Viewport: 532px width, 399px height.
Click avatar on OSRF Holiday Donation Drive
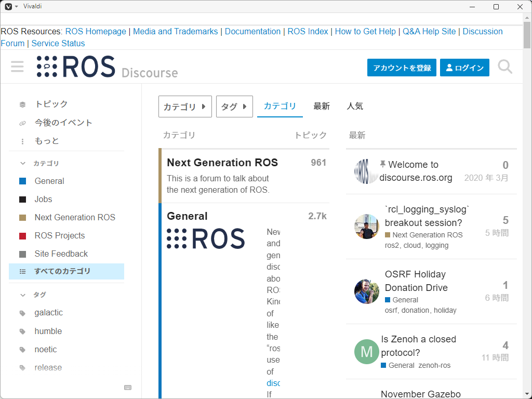(366, 291)
